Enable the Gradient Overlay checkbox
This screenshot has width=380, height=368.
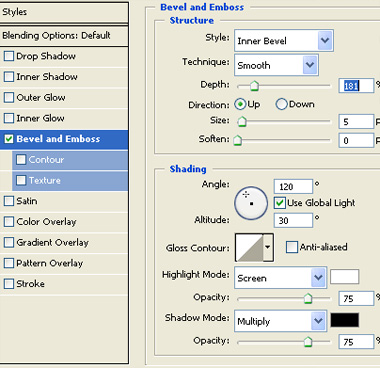point(9,242)
